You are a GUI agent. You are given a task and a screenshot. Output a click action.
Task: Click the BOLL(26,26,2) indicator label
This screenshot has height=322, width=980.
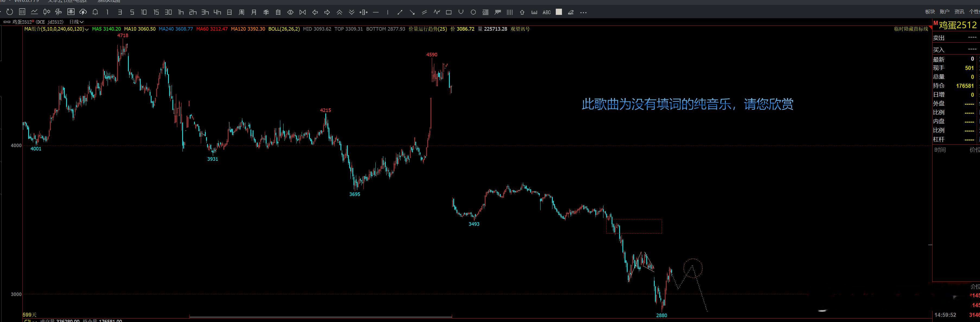pos(284,29)
